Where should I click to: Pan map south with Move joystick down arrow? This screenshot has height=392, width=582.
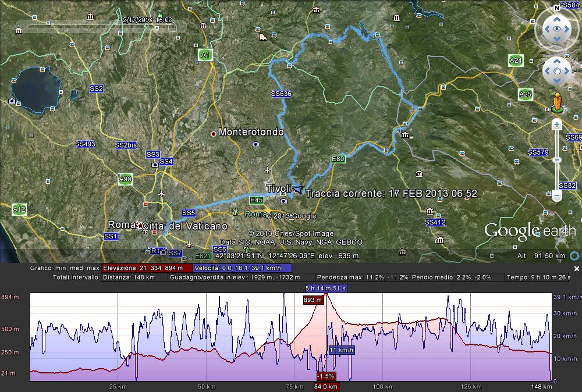[x=557, y=80]
